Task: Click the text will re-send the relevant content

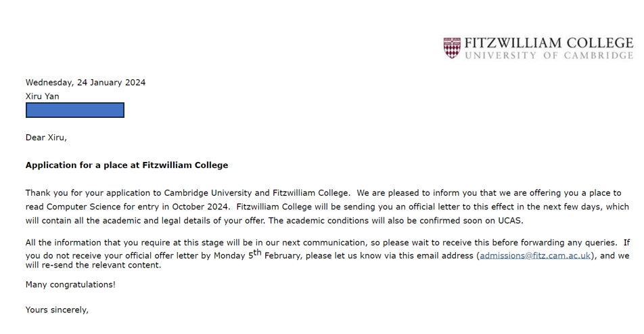Action: tap(93, 266)
